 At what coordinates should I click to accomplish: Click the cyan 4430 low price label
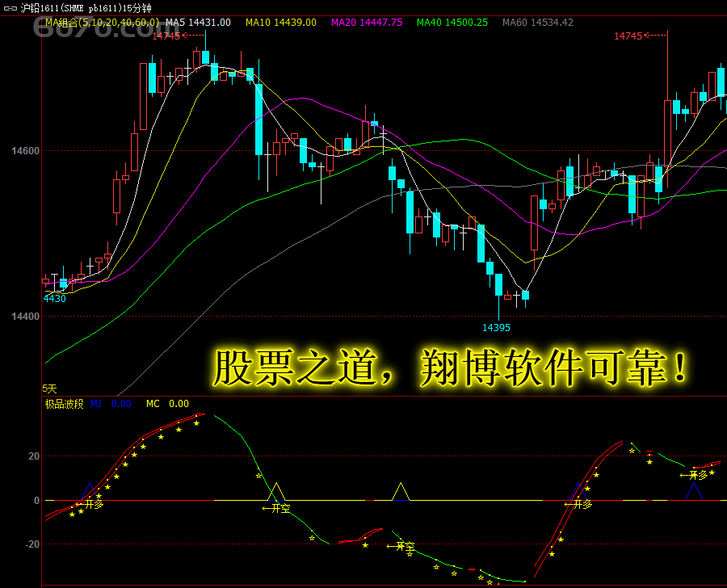(55, 299)
